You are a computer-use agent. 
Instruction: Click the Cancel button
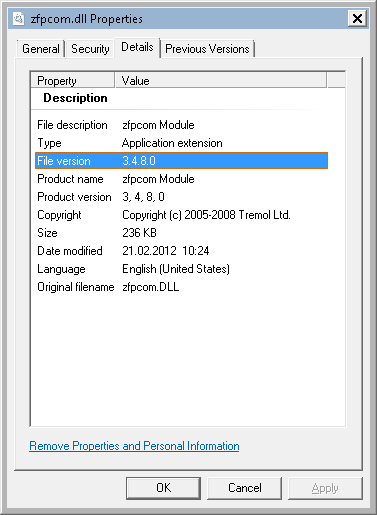(244, 488)
